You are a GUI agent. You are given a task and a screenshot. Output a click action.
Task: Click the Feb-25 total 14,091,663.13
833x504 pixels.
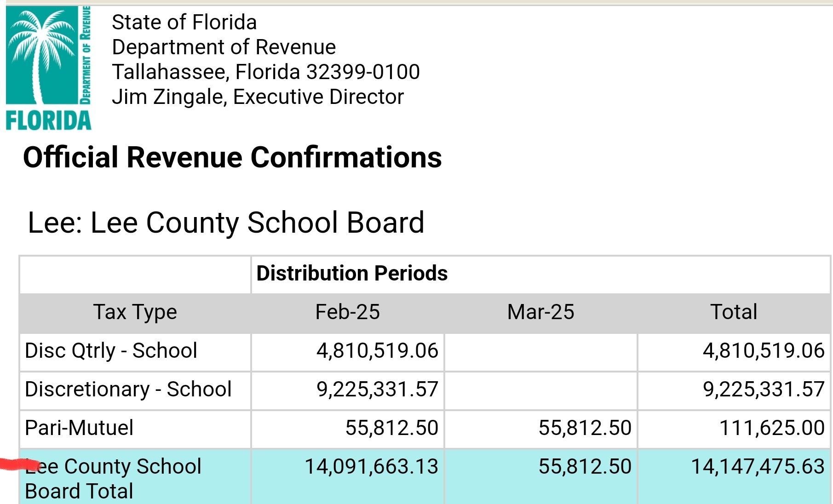tap(372, 466)
